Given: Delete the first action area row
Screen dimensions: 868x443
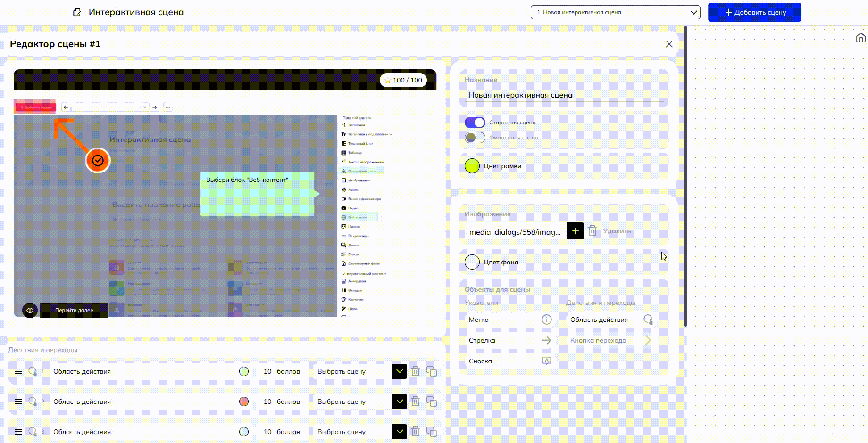Looking at the screenshot, I should 416,371.
